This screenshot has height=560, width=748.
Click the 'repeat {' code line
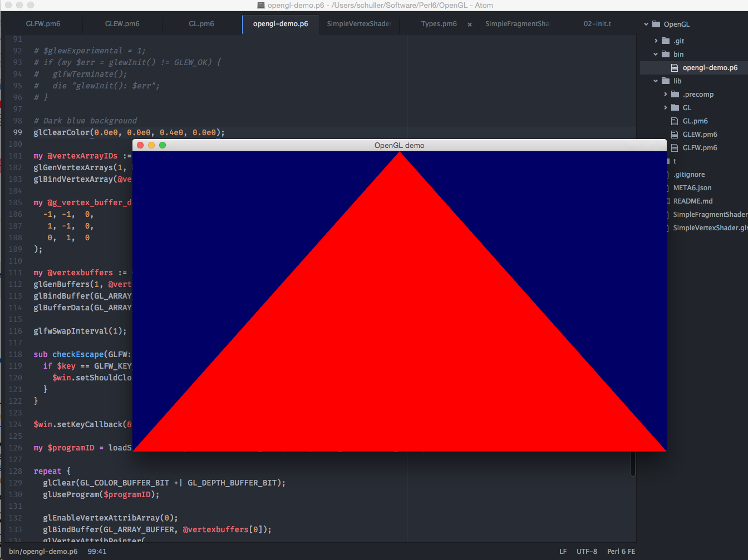pos(52,471)
